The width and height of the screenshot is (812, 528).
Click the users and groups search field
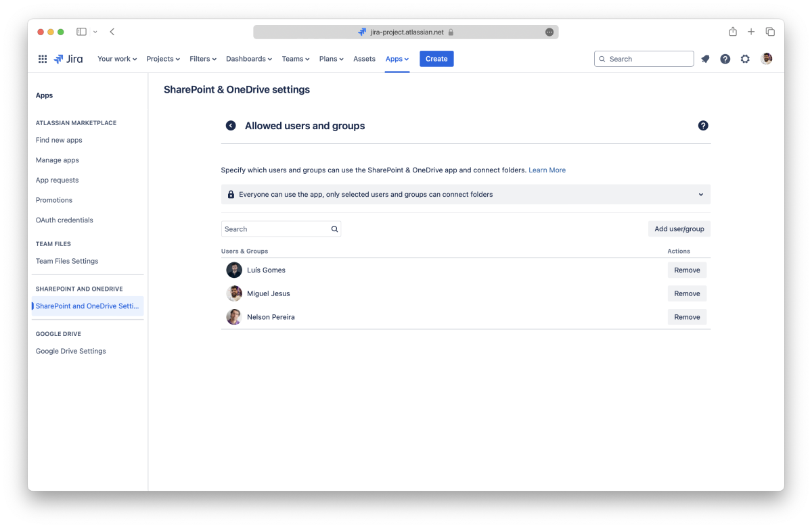click(276, 229)
